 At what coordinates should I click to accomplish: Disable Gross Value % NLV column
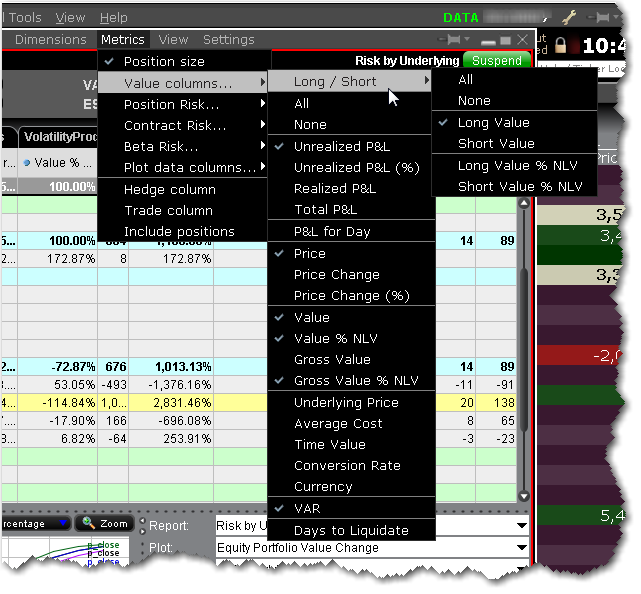(356, 380)
